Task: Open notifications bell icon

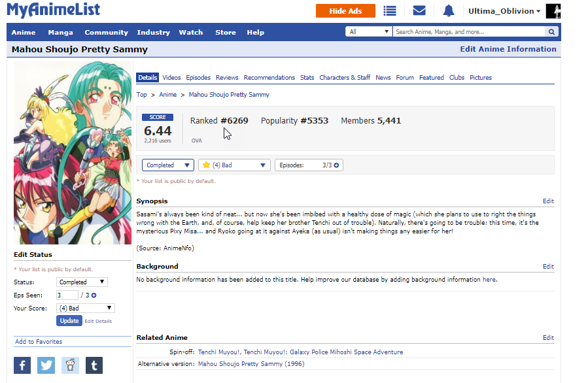Action: pyautogui.click(x=449, y=10)
